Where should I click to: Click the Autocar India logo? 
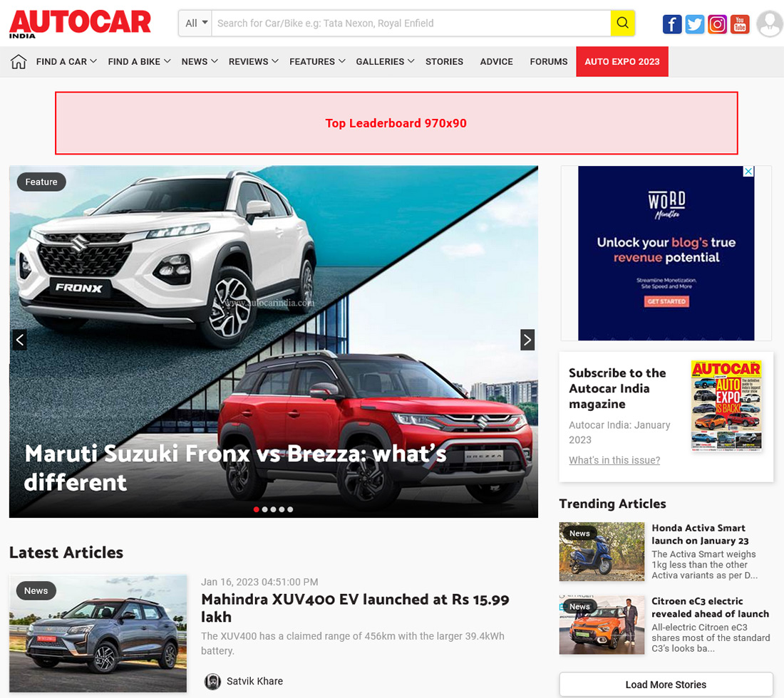(80, 24)
